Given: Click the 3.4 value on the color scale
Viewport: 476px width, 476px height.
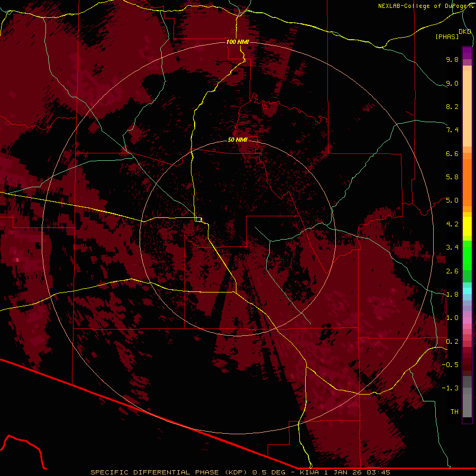Looking at the screenshot, I should (452, 248).
